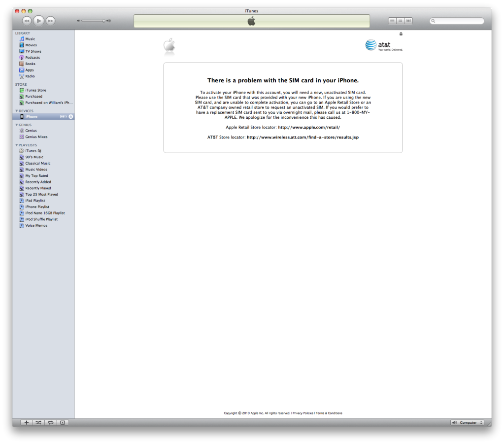
Task: Eject the iPhone device
Action: (x=71, y=117)
